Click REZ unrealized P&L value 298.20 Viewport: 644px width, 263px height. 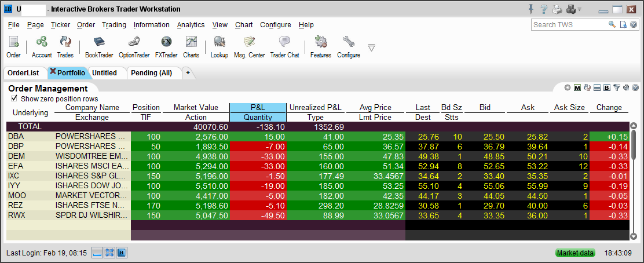(x=332, y=205)
